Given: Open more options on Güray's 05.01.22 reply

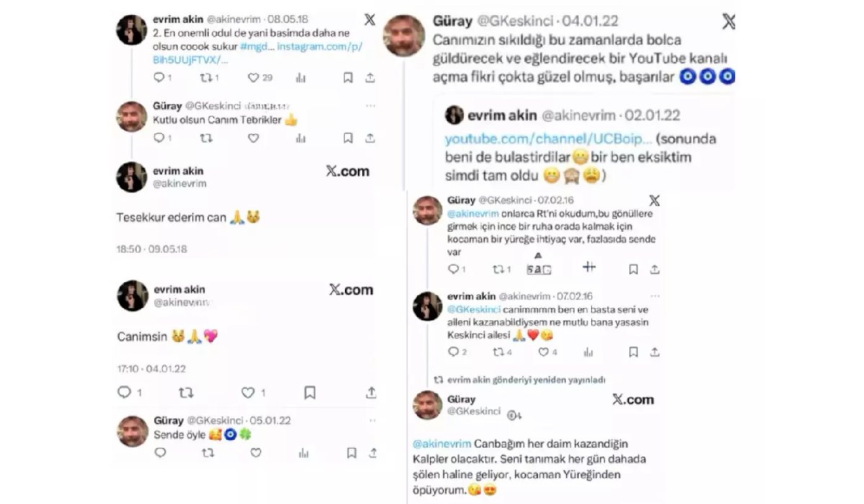Looking at the screenshot, I should (370, 420).
